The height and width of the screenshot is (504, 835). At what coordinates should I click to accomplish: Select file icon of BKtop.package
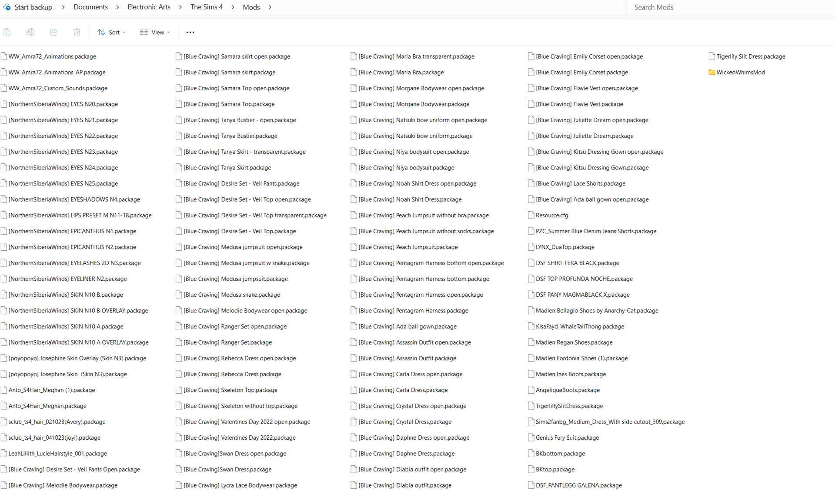click(531, 469)
